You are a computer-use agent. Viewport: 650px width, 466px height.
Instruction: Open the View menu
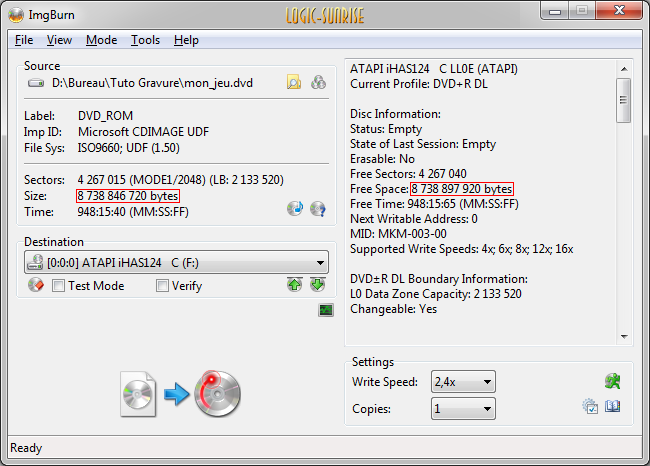coord(59,40)
